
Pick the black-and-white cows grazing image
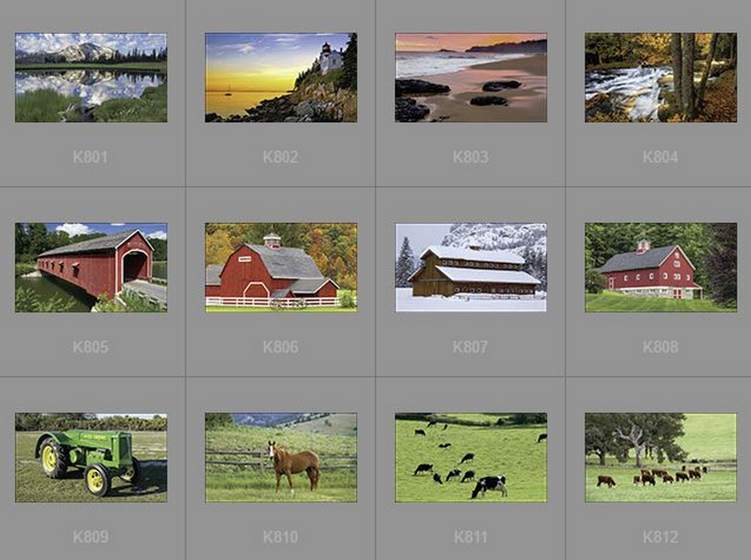(x=471, y=457)
